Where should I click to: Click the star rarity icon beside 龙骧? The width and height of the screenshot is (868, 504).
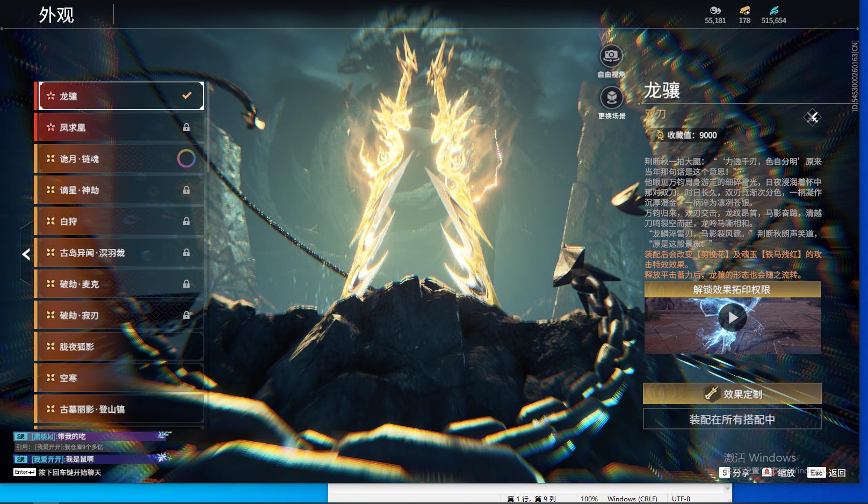(x=50, y=96)
